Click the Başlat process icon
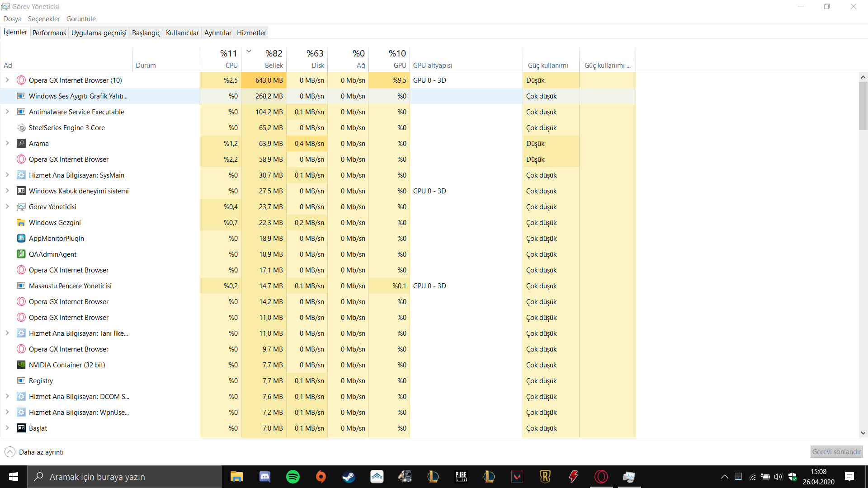This screenshot has height=488, width=868. (x=21, y=428)
